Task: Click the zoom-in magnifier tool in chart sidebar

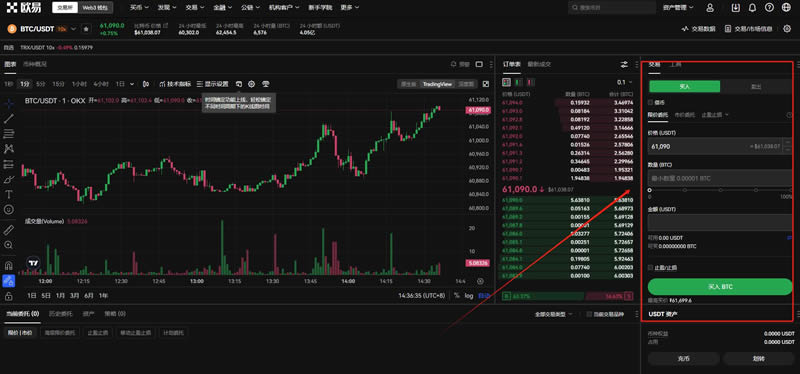Action: [x=9, y=245]
